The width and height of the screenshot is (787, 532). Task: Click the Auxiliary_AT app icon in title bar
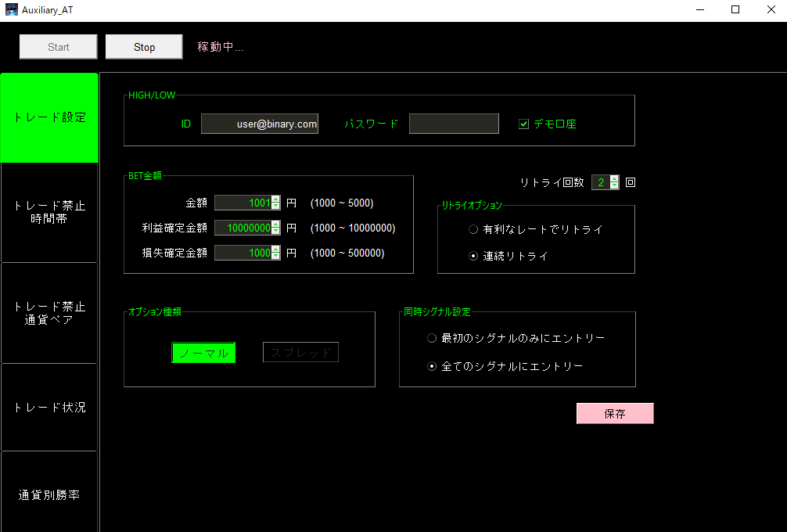click(11, 9)
